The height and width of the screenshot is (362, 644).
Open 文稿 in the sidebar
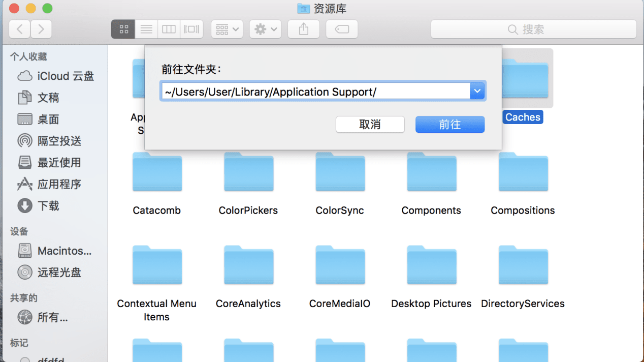[x=39, y=98]
